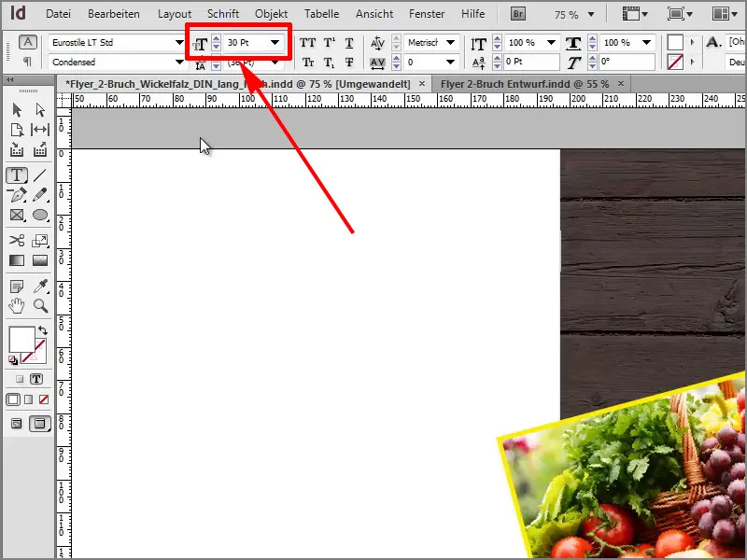The height and width of the screenshot is (560, 747).
Task: Toggle All Caps (TT) formatting
Action: pyautogui.click(x=308, y=43)
